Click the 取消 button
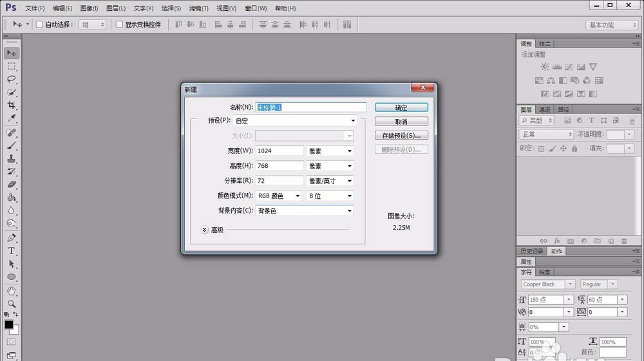 click(x=401, y=122)
